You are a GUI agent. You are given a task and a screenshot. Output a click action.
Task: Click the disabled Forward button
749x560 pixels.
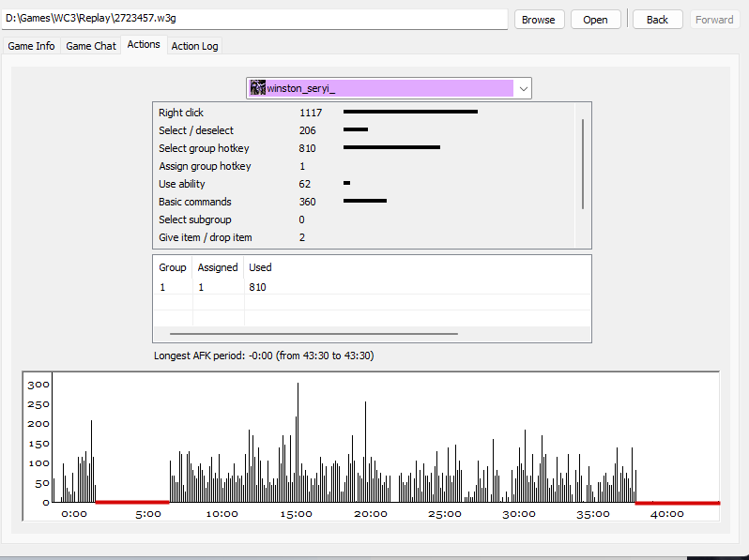click(714, 20)
